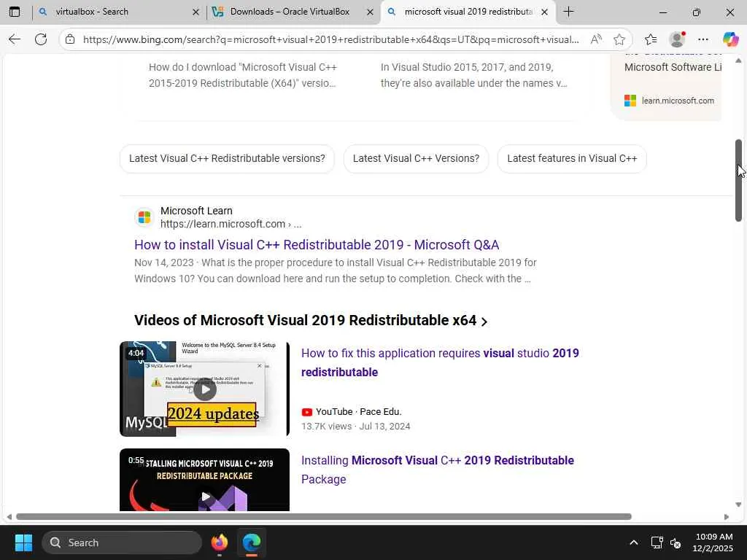The width and height of the screenshot is (747, 560).
Task: Open the Microsoft Learn favicon result icon
Action: coord(144,217)
